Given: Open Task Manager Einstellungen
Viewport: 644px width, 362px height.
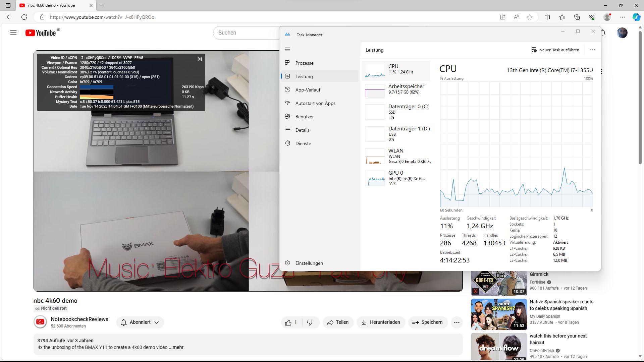Looking at the screenshot, I should [309, 263].
